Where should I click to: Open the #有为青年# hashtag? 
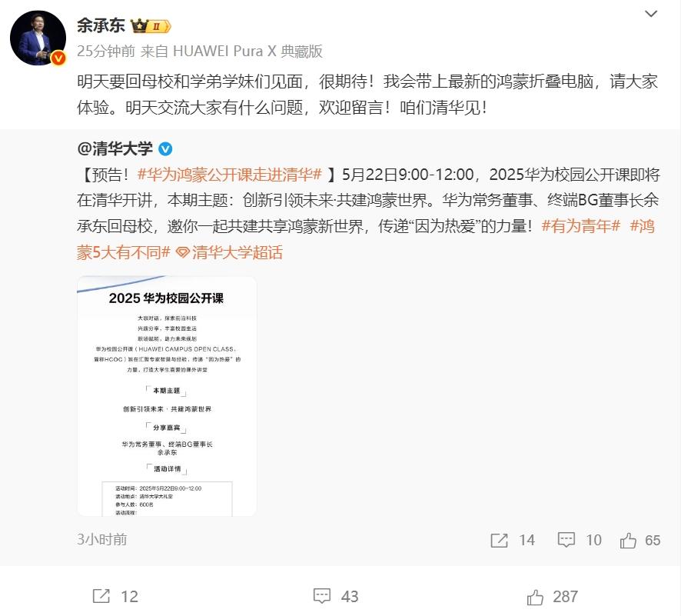pos(580,226)
